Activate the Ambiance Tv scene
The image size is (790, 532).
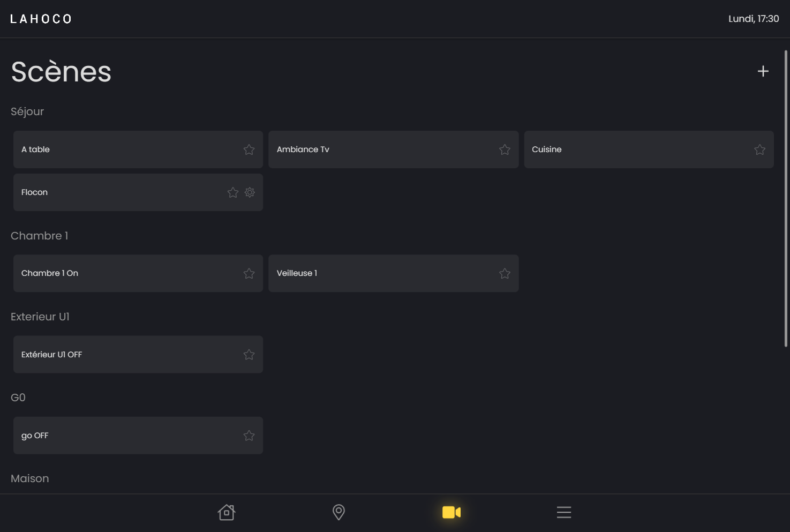375,149
